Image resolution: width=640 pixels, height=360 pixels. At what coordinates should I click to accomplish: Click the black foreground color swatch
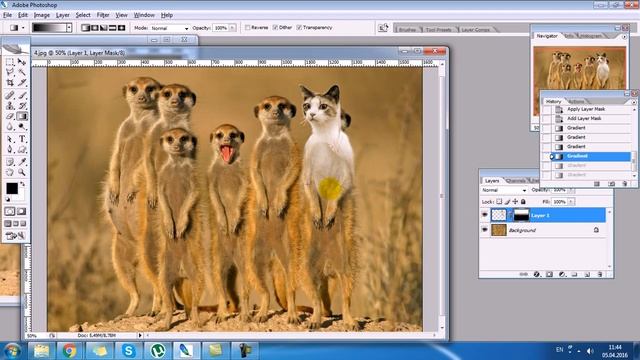11,188
